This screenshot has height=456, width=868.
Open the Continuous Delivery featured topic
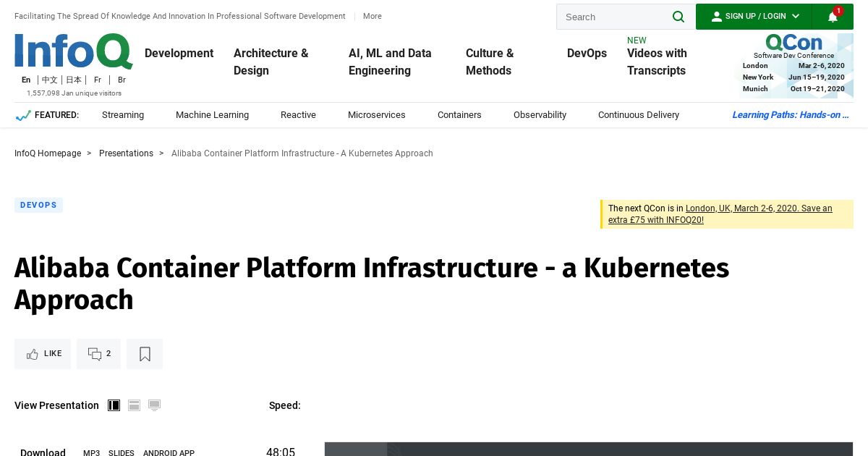click(x=639, y=115)
